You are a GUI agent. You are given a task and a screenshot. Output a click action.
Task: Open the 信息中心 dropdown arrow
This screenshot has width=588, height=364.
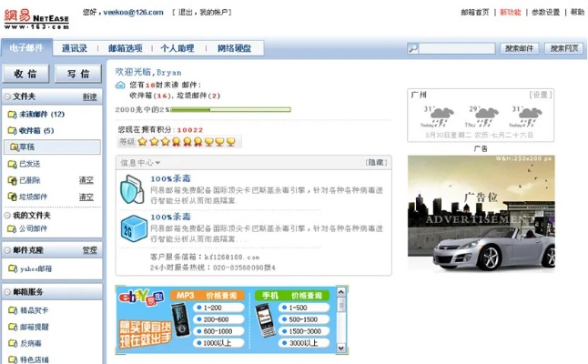(157, 163)
